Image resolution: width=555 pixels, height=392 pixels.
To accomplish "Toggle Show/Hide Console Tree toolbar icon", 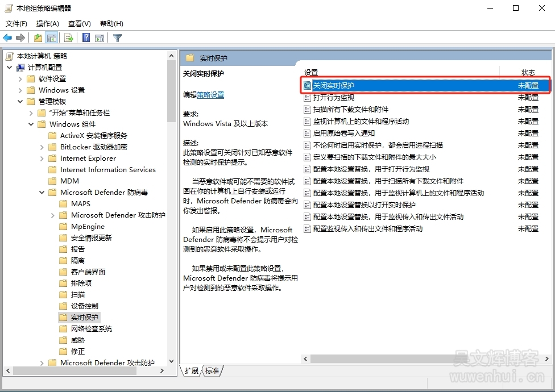I will click(x=52, y=38).
